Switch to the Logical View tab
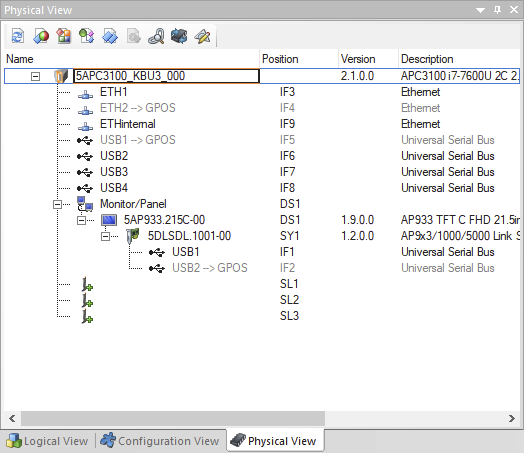Image resolution: width=524 pixels, height=453 pixels. (x=47, y=441)
